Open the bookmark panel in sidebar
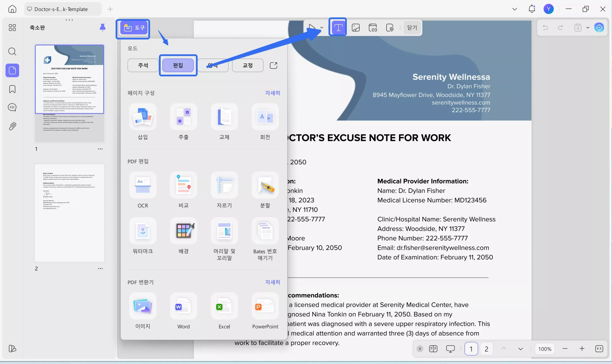Image resolution: width=612 pixels, height=364 pixels. pyautogui.click(x=12, y=89)
